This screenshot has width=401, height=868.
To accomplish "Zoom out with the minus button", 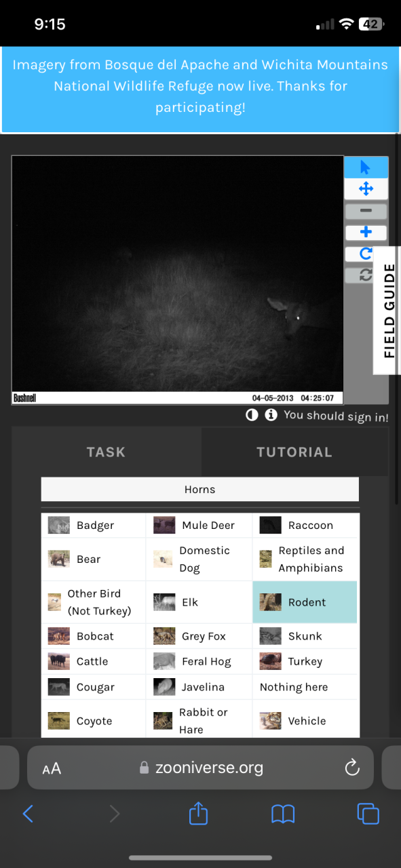I will (x=366, y=211).
